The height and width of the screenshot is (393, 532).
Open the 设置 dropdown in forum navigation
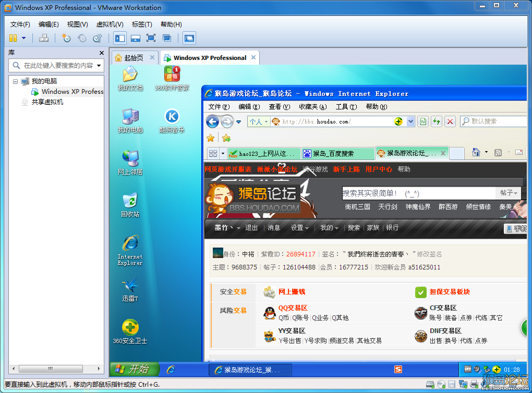[299, 228]
